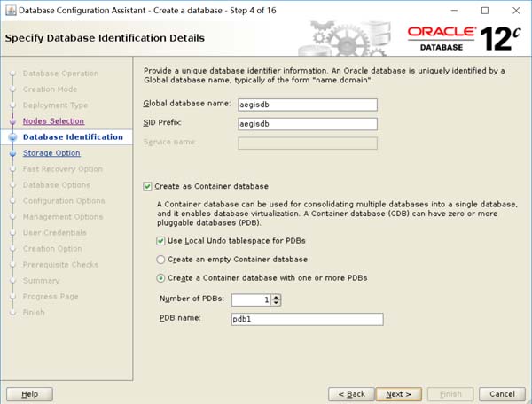Increase Number of PDBs with up arrow

(x=276, y=297)
